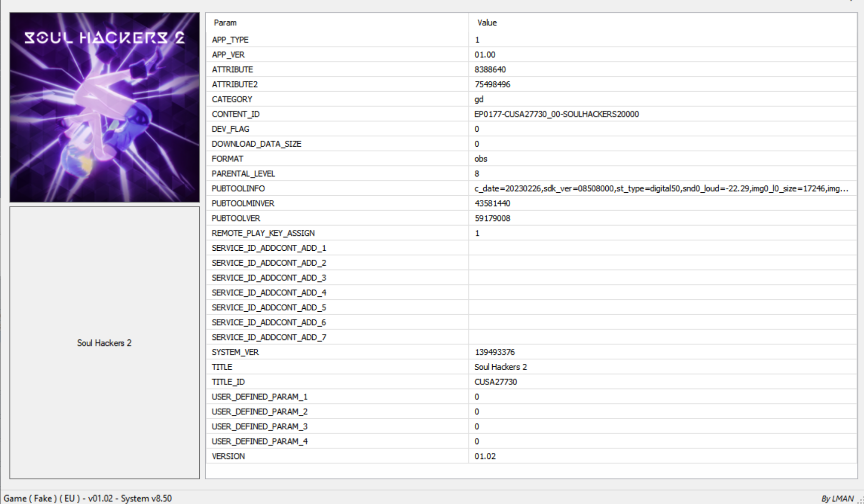Image resolution: width=864 pixels, height=504 pixels.
Task: Click the TITLE parameter name
Action: (222, 367)
